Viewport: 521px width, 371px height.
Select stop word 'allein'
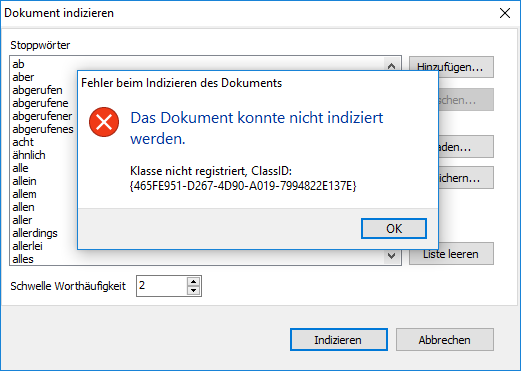(24, 181)
